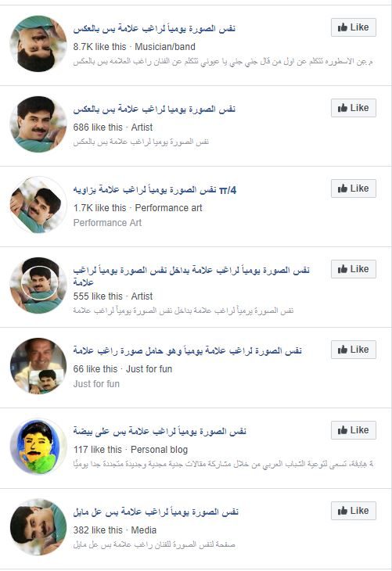Open the Just for fun page thumbnail
The image size is (392, 571).
[x=38, y=366]
